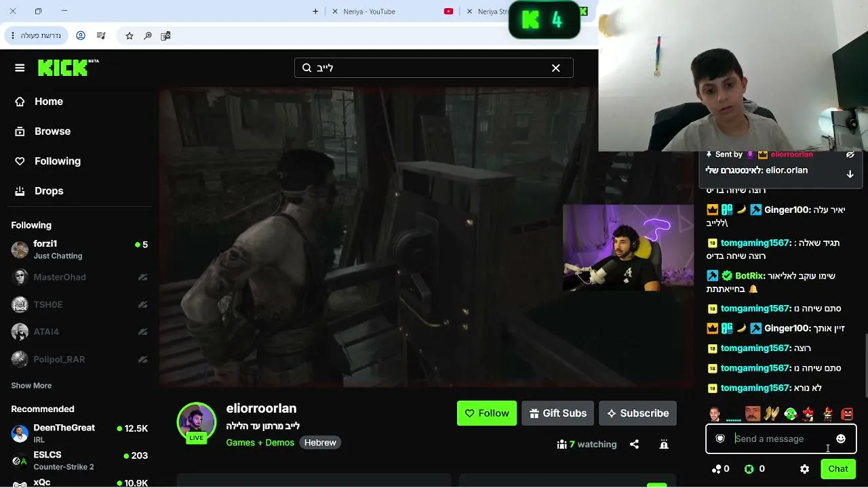Click the Hebrew language tag
Screen dimensions: 868x488
[x=320, y=443]
